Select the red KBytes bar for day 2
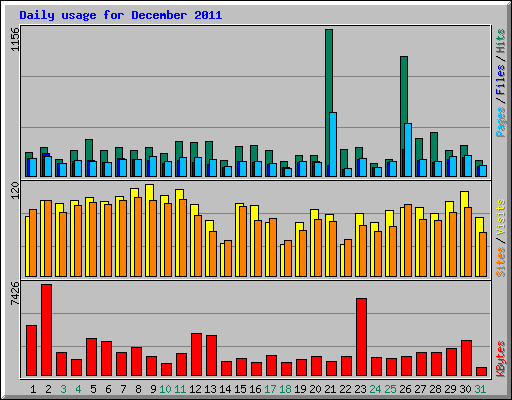 pyautogui.click(x=47, y=330)
